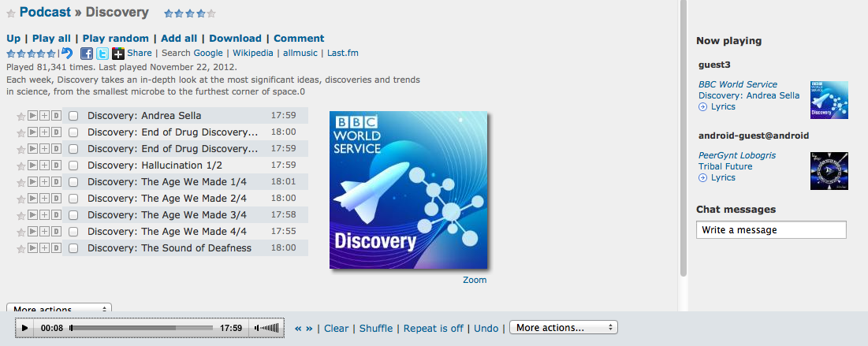Open the Share link
The width and height of the screenshot is (868, 346).
click(x=140, y=53)
